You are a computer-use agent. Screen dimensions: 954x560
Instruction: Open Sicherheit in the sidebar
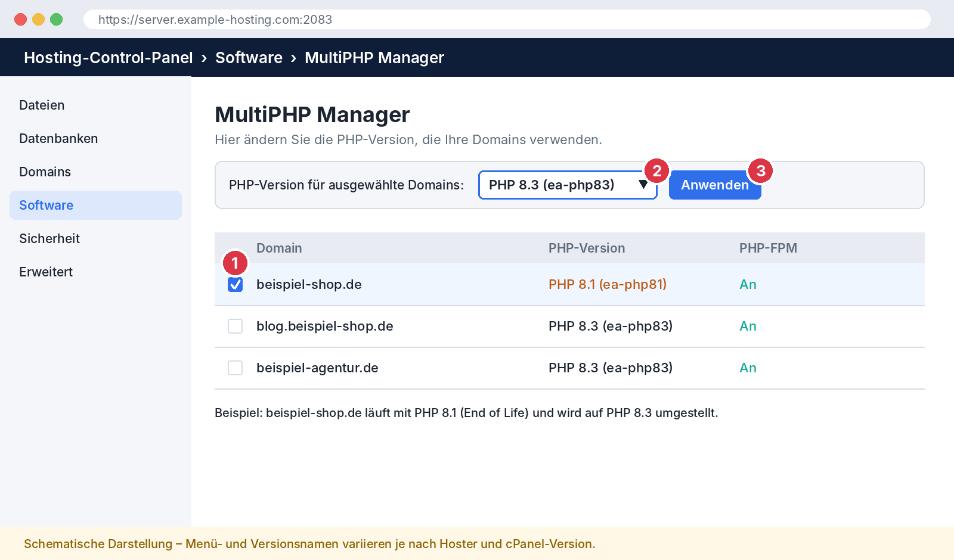point(95,238)
